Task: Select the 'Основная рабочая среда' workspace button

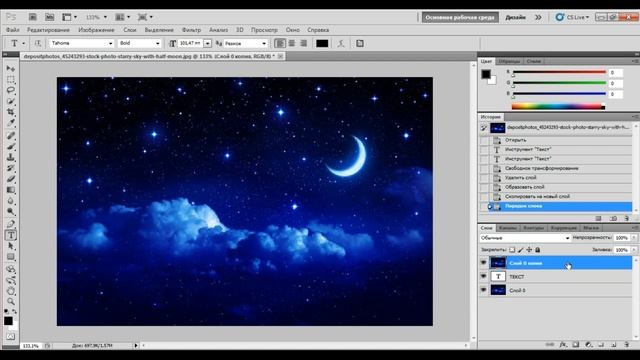Action: [460, 17]
